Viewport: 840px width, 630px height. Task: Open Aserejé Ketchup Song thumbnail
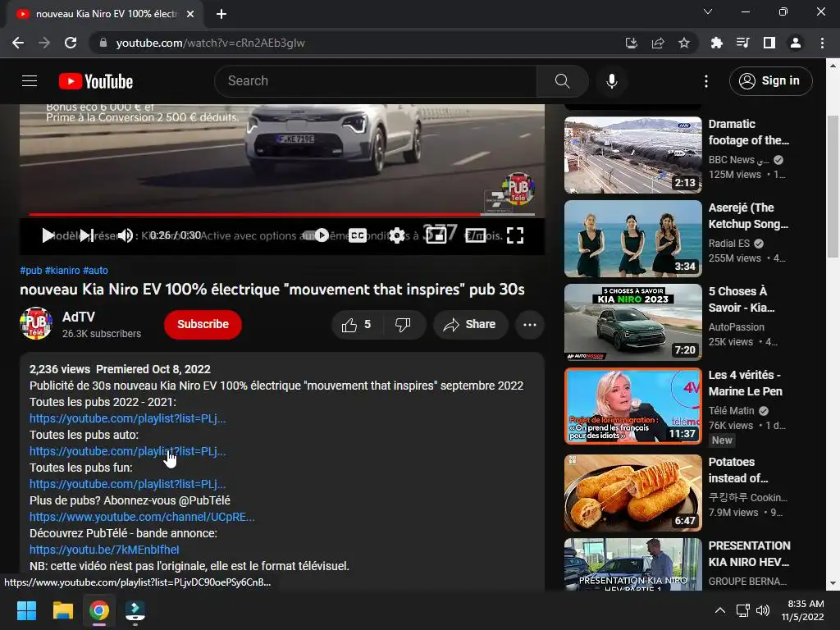pyautogui.click(x=632, y=239)
